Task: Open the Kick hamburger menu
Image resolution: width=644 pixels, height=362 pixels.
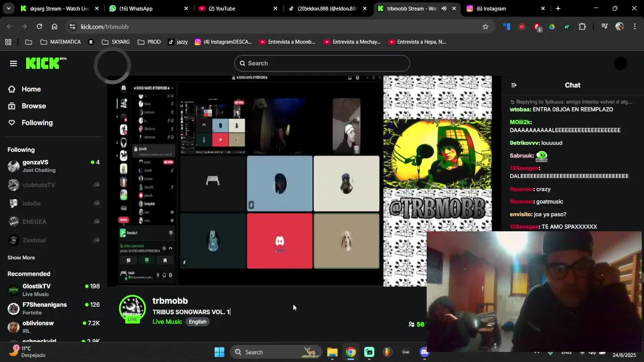Action: [x=13, y=63]
